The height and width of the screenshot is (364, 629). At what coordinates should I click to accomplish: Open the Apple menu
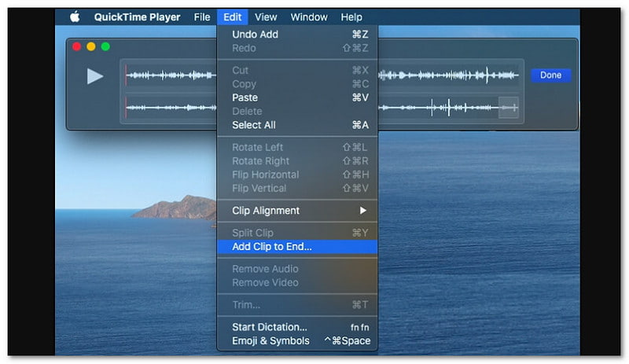[75, 17]
